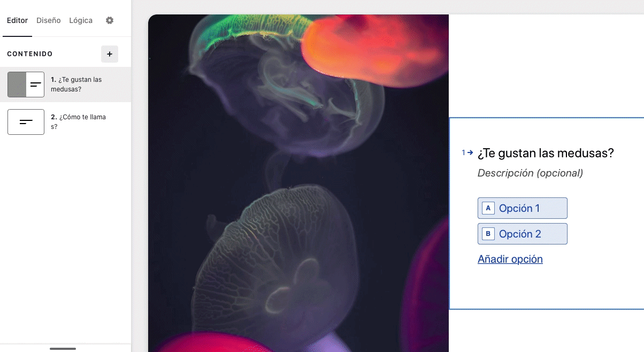Switch to the Diseño tab
The width and height of the screenshot is (644, 352).
point(49,20)
